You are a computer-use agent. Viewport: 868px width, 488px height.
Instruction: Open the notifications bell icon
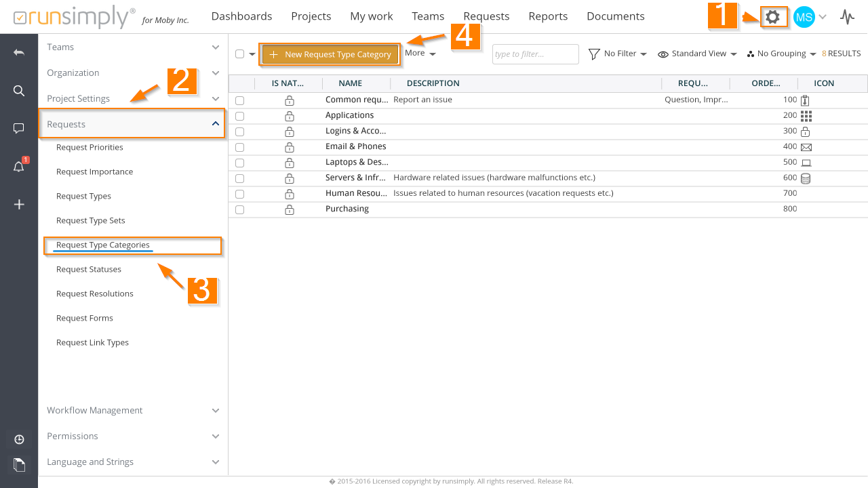click(x=19, y=167)
